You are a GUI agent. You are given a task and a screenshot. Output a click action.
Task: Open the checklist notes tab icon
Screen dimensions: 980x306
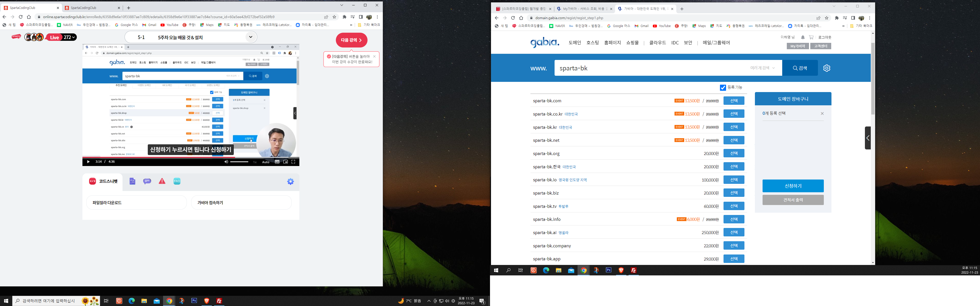click(132, 181)
